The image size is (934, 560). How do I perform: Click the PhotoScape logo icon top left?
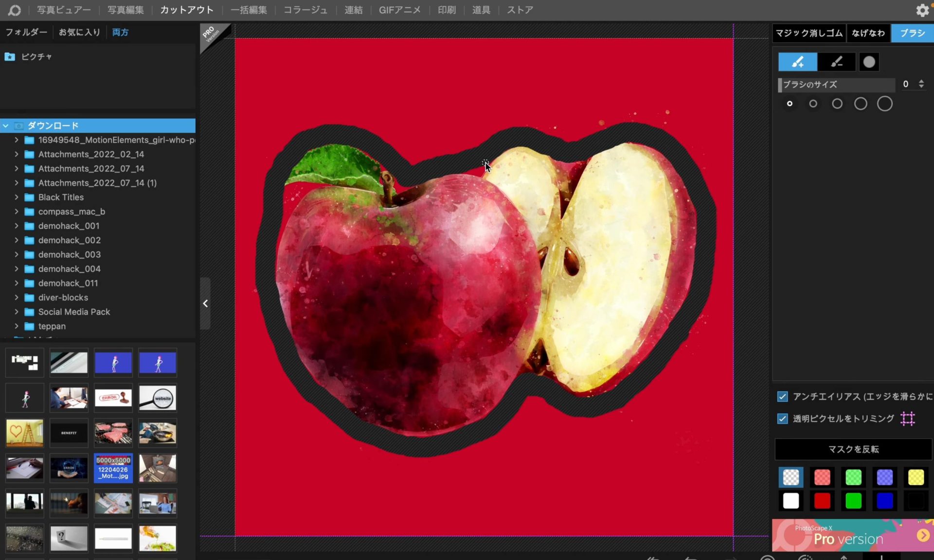14,10
